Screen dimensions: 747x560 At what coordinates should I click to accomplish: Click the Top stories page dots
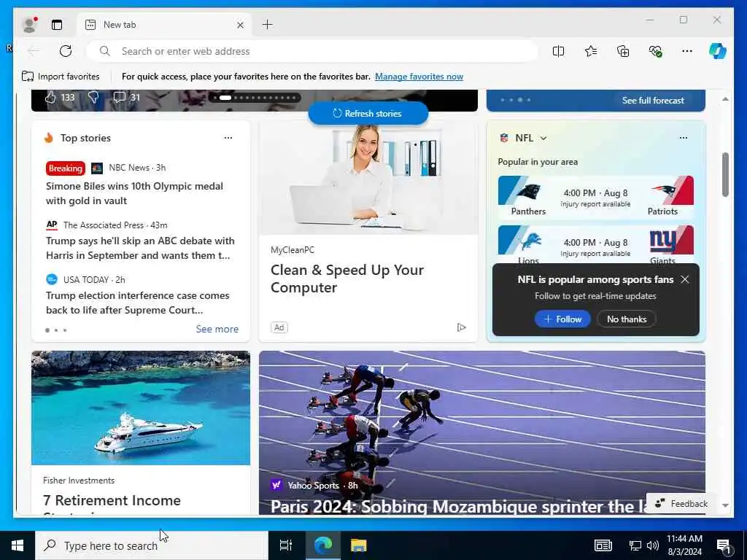tap(55, 330)
